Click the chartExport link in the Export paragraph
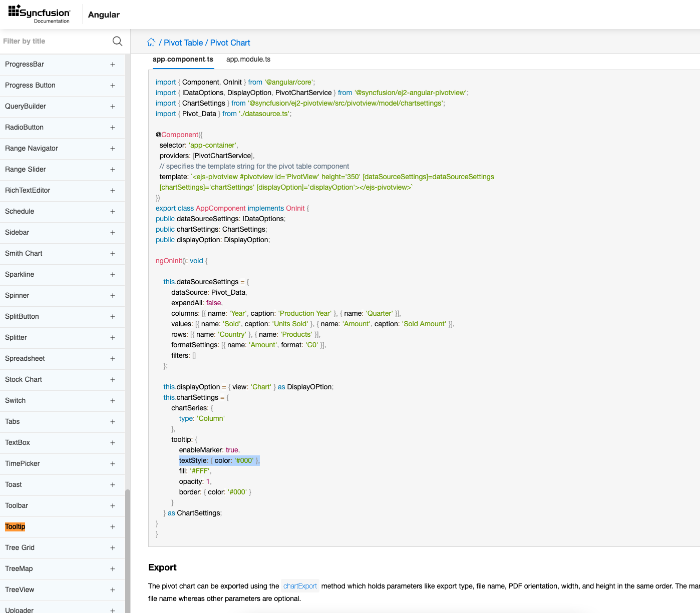Viewport: 700px width, 613px height. [300, 585]
